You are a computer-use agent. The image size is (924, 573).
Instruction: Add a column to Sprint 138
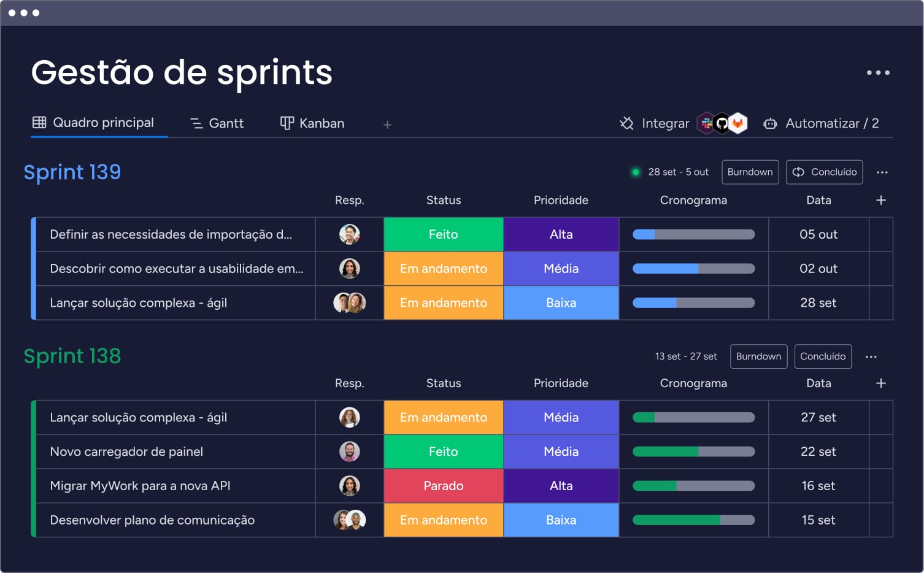coord(880,383)
